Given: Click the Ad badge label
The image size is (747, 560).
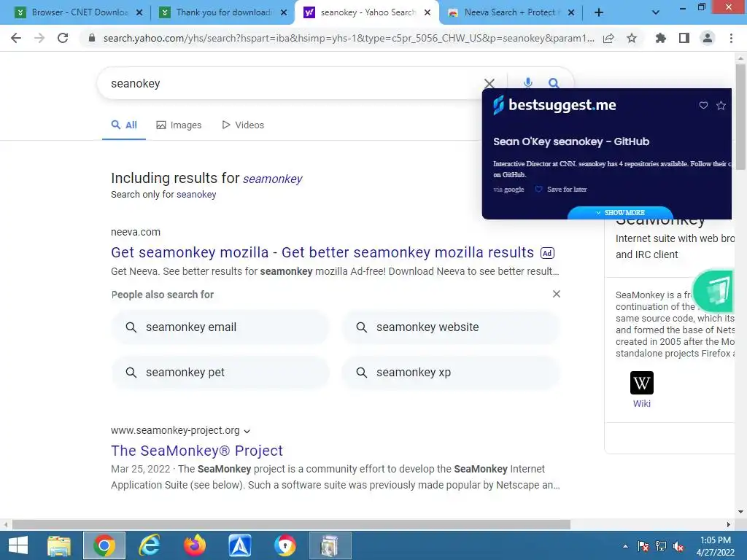Looking at the screenshot, I should click(547, 253).
